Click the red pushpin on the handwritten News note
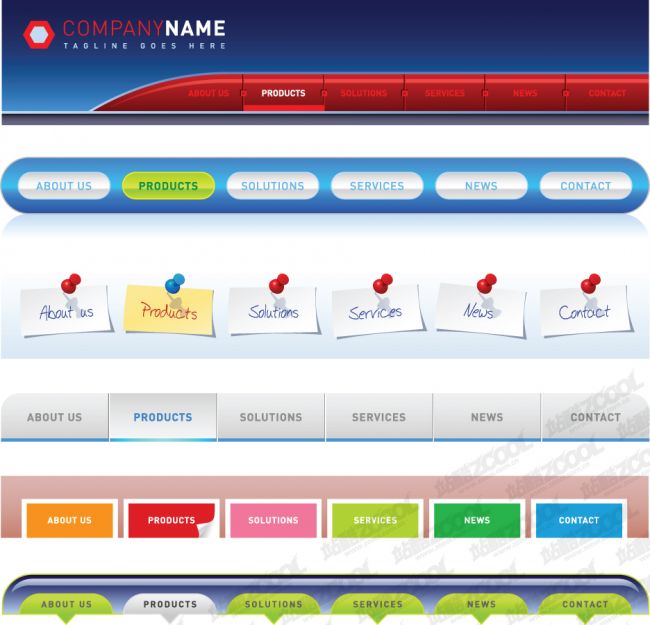 [x=486, y=285]
